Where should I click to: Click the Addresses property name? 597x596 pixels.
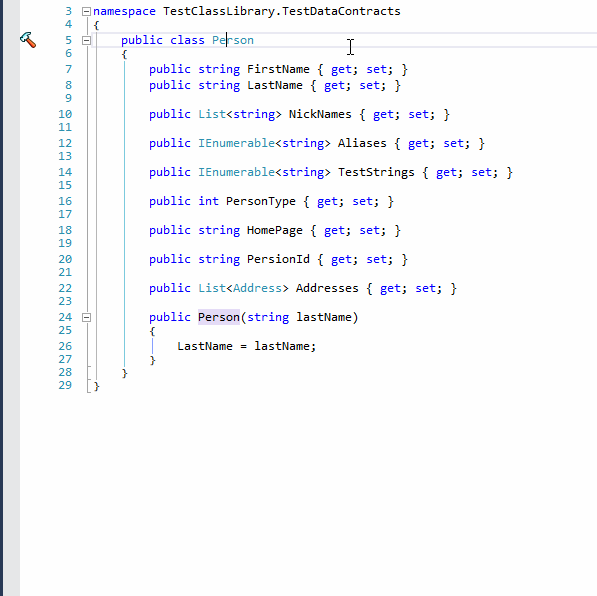click(x=327, y=288)
